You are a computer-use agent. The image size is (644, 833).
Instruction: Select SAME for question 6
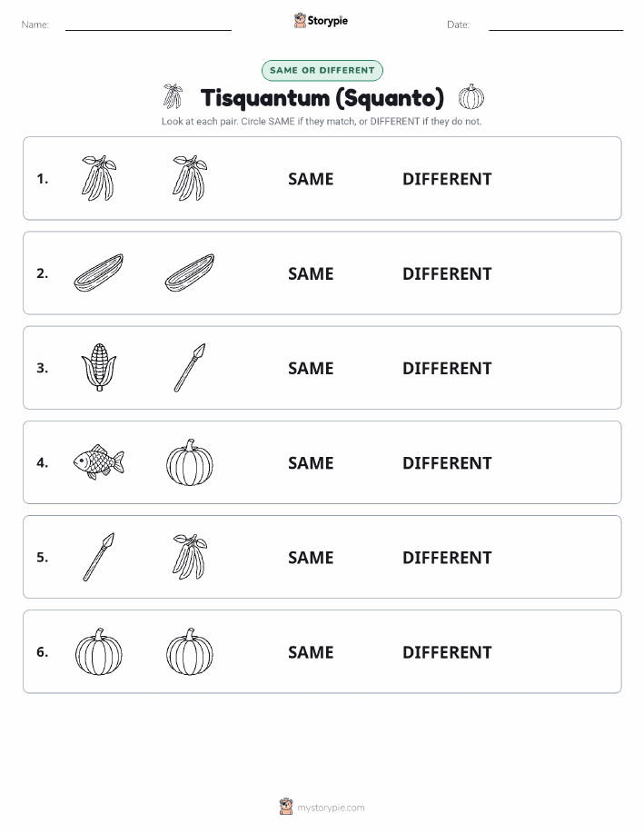(311, 652)
